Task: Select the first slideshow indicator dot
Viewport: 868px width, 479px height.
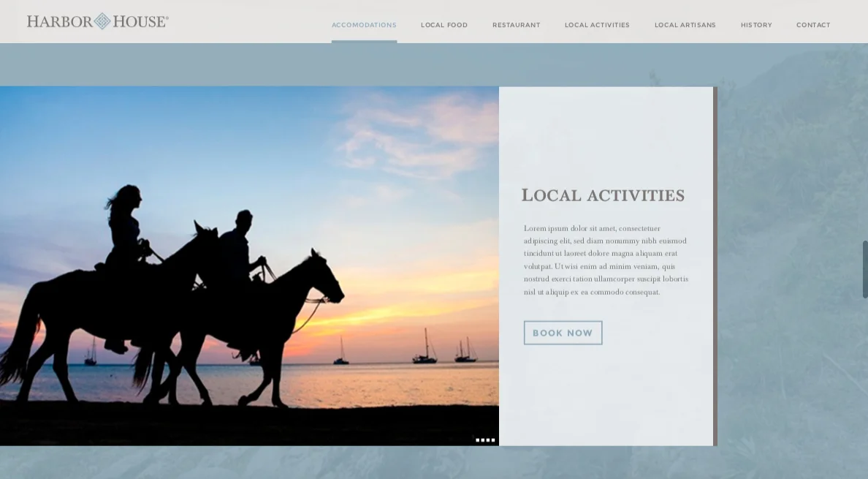Action: pos(478,440)
